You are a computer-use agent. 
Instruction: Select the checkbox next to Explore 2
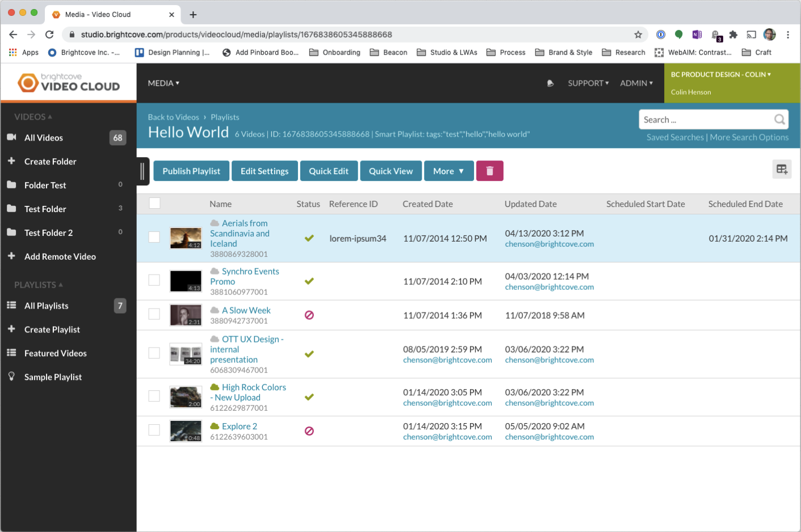tap(154, 430)
